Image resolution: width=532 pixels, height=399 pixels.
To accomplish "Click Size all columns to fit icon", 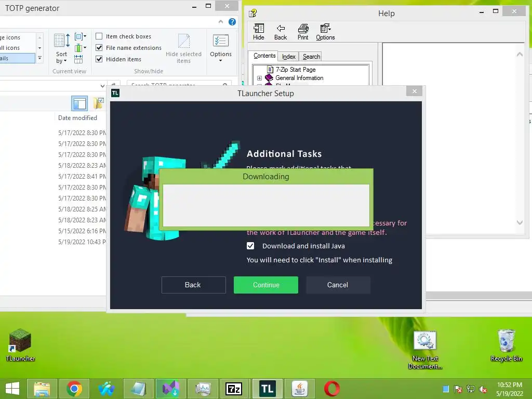I will click(x=78, y=59).
